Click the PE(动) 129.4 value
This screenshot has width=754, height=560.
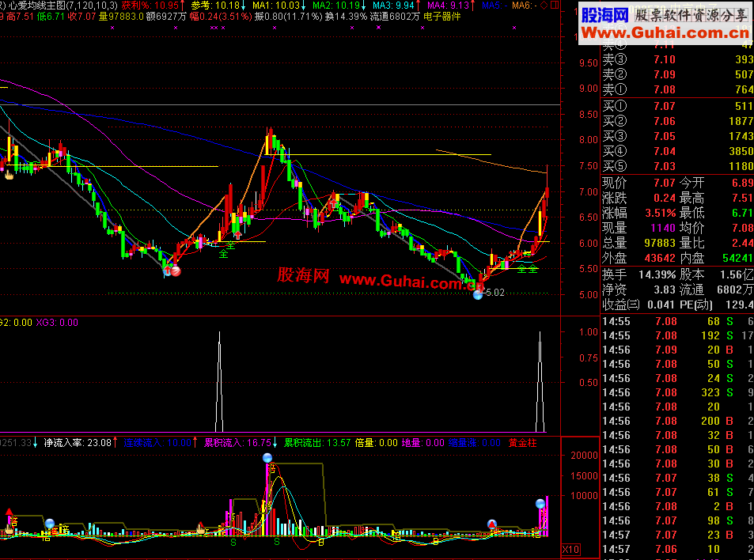[740, 305]
